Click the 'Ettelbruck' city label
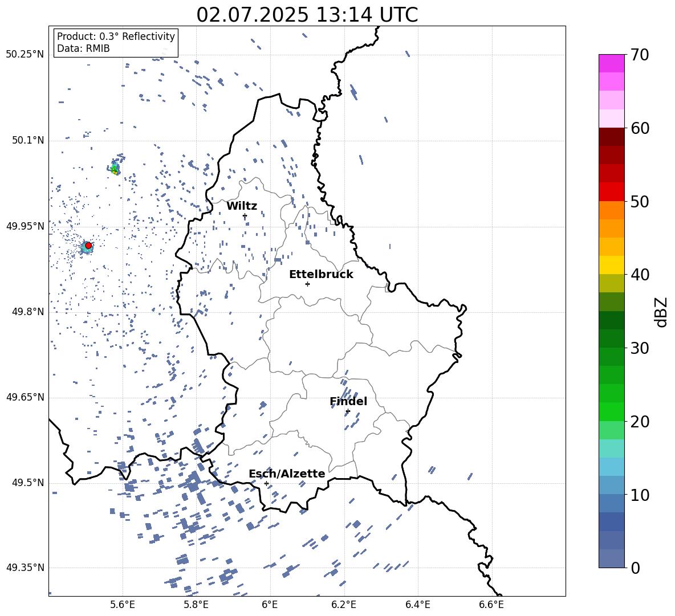This screenshot has height=616, width=675. pos(321,275)
